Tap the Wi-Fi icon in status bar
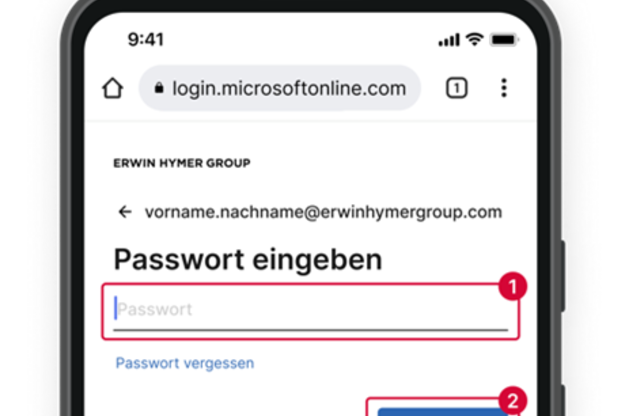 pyautogui.click(x=475, y=39)
